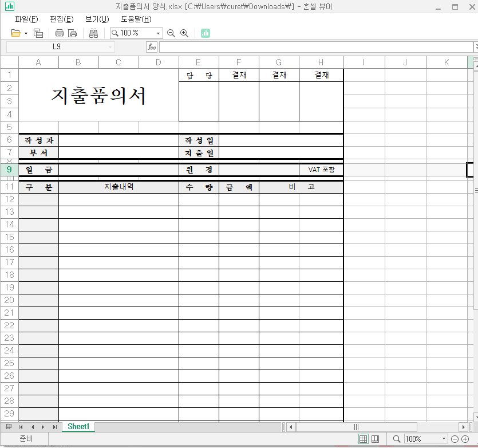The height and width of the screenshot is (448, 478).
Task: Click the Zoom Out magnifier icon
Action: pos(171,33)
